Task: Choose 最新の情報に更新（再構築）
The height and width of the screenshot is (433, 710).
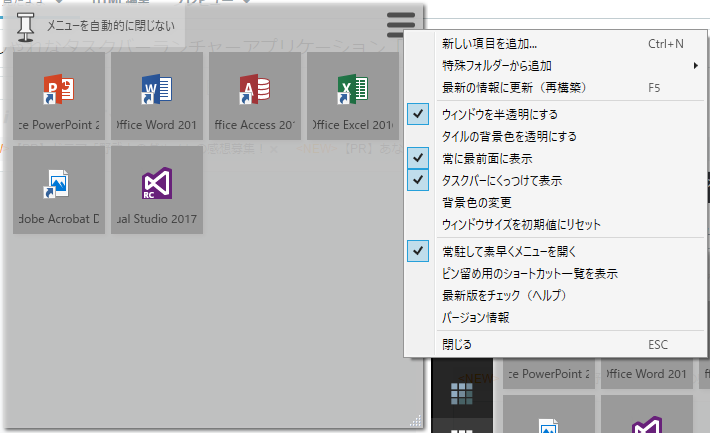Action: (556, 87)
